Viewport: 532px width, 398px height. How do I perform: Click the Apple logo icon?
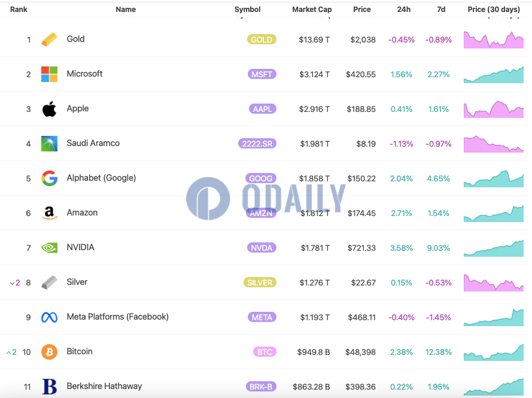(49, 109)
